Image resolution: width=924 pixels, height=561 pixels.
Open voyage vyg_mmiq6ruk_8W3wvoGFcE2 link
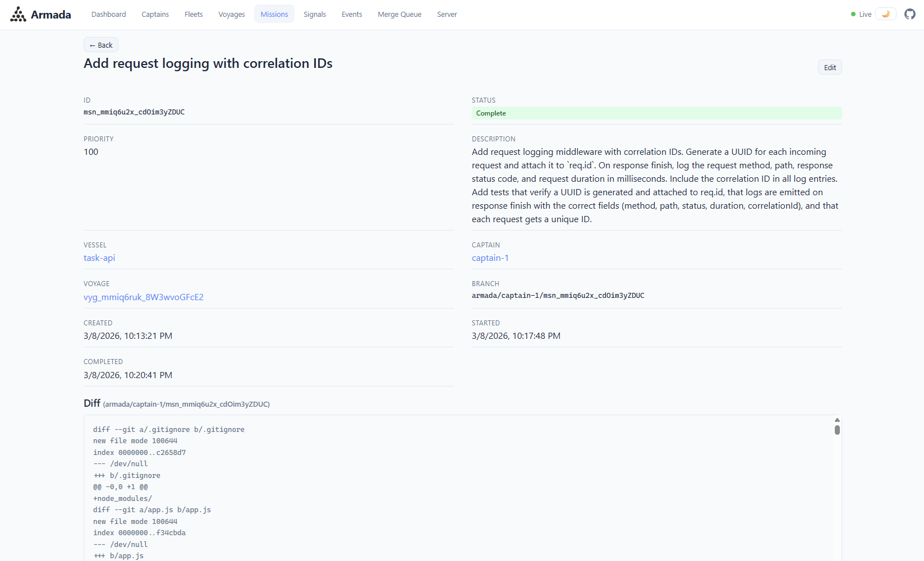(x=144, y=297)
